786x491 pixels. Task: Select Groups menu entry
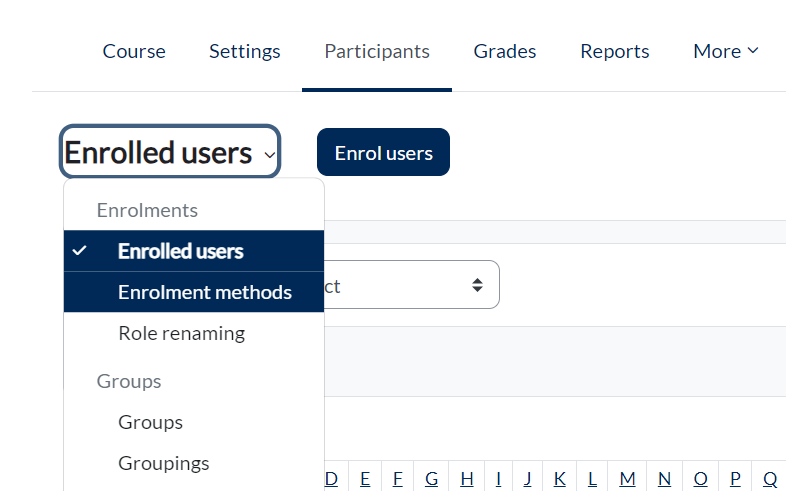point(150,422)
